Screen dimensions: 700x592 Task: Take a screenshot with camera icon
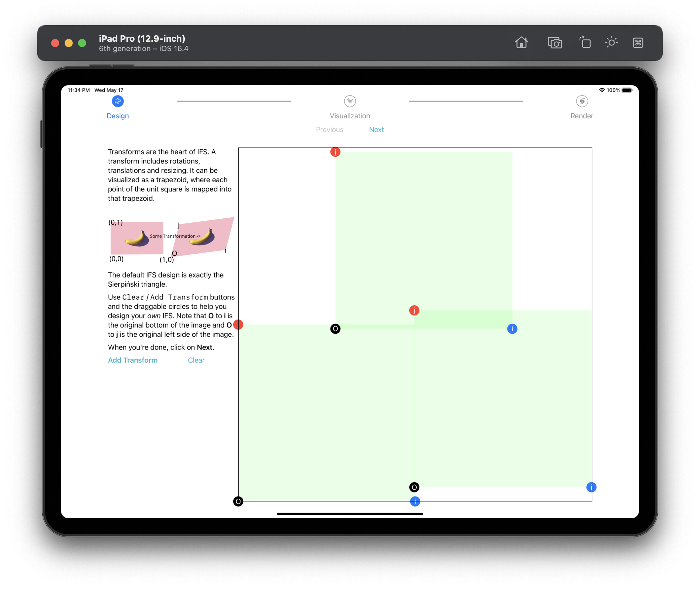click(x=555, y=43)
